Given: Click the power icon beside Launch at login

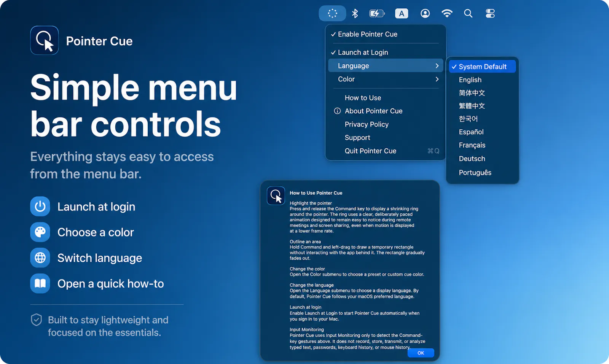Looking at the screenshot, I should 40,207.
